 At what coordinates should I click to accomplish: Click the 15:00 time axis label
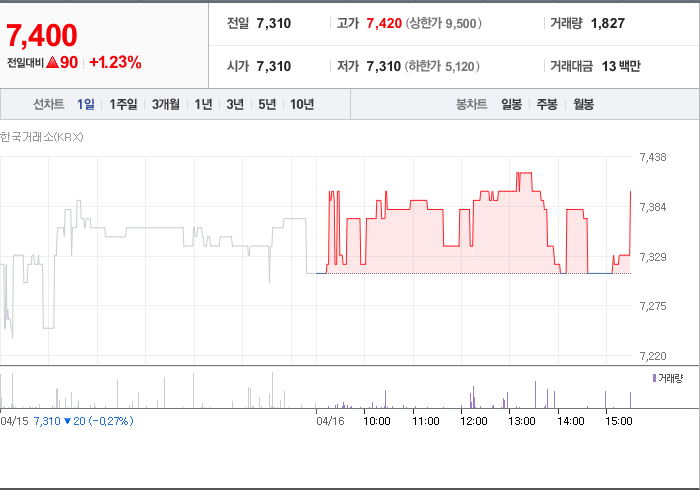(x=619, y=421)
